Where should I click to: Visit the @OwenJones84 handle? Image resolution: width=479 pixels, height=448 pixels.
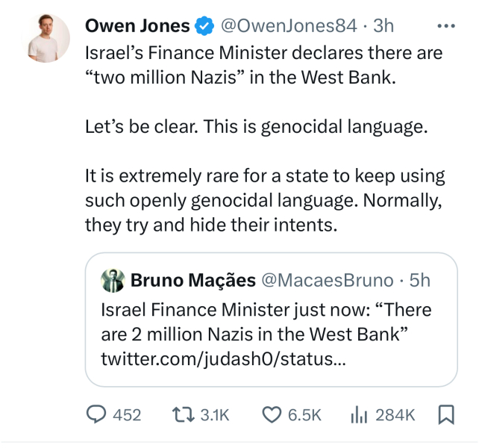click(289, 26)
